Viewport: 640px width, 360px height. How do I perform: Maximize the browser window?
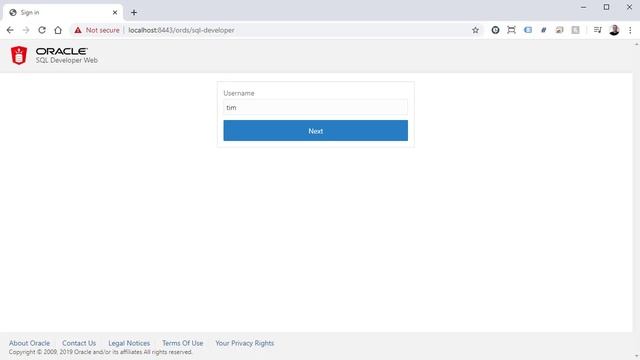tap(607, 7)
